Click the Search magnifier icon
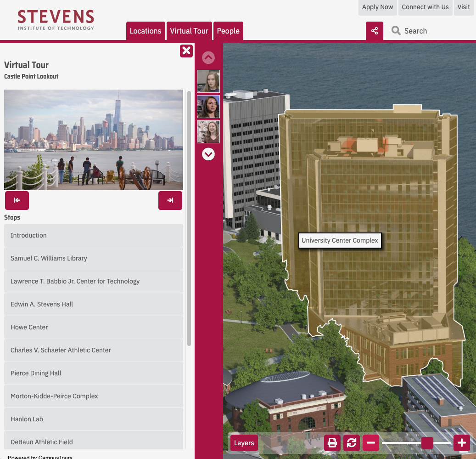 pos(396,31)
